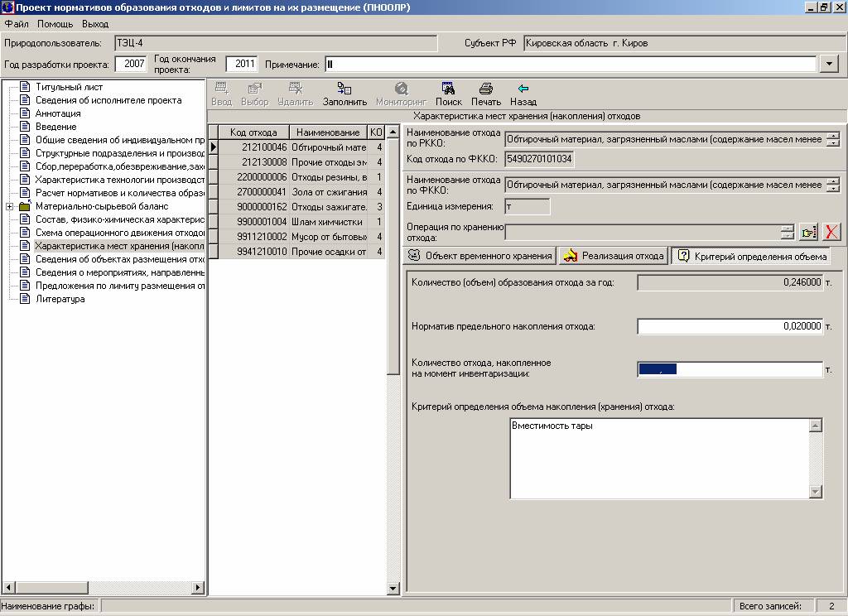Open the Помощь menu

click(x=55, y=24)
